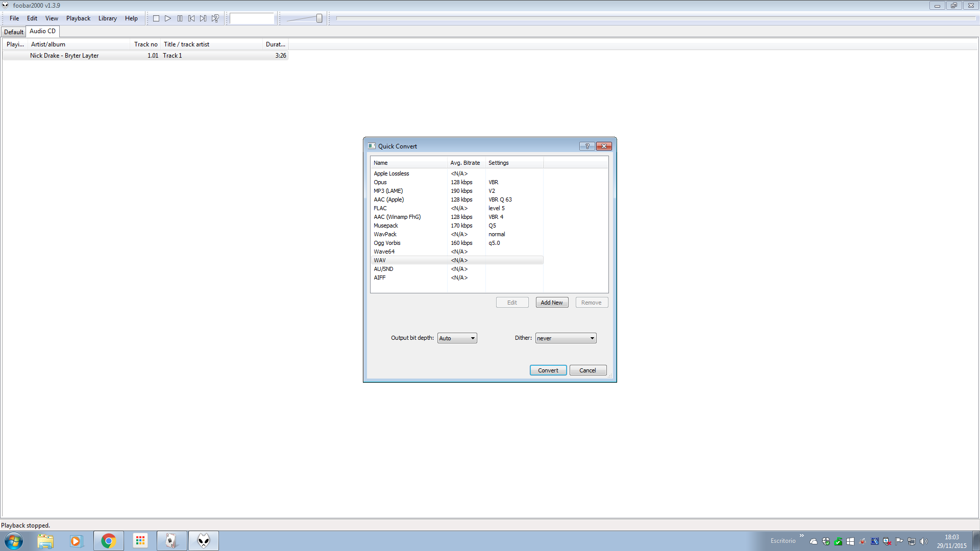Open the Playback menu
980x551 pixels.
tap(78, 18)
